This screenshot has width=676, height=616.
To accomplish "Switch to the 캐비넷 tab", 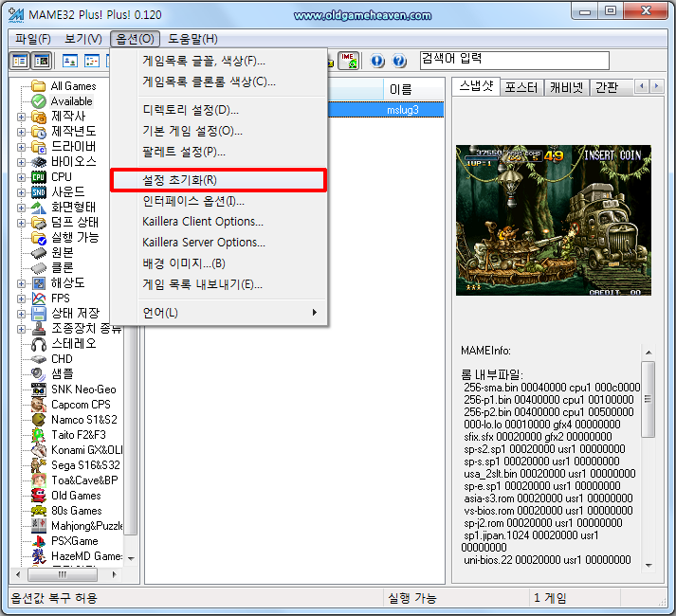I will click(566, 87).
